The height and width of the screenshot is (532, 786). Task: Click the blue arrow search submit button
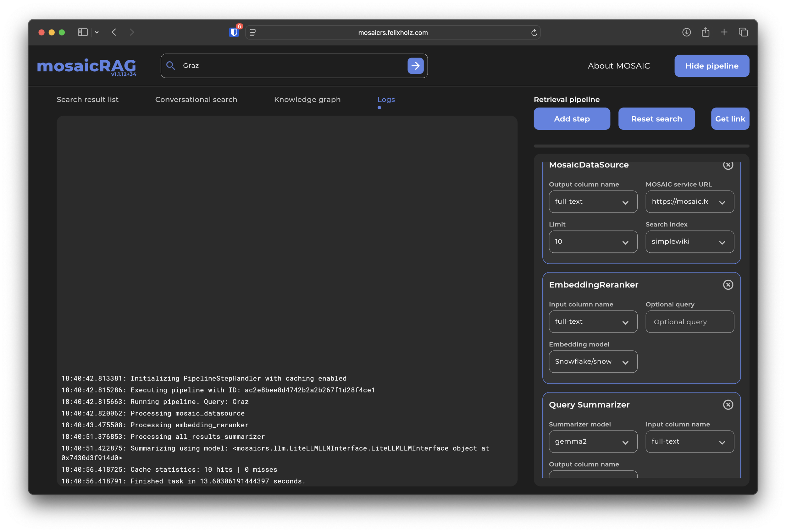pyautogui.click(x=415, y=66)
